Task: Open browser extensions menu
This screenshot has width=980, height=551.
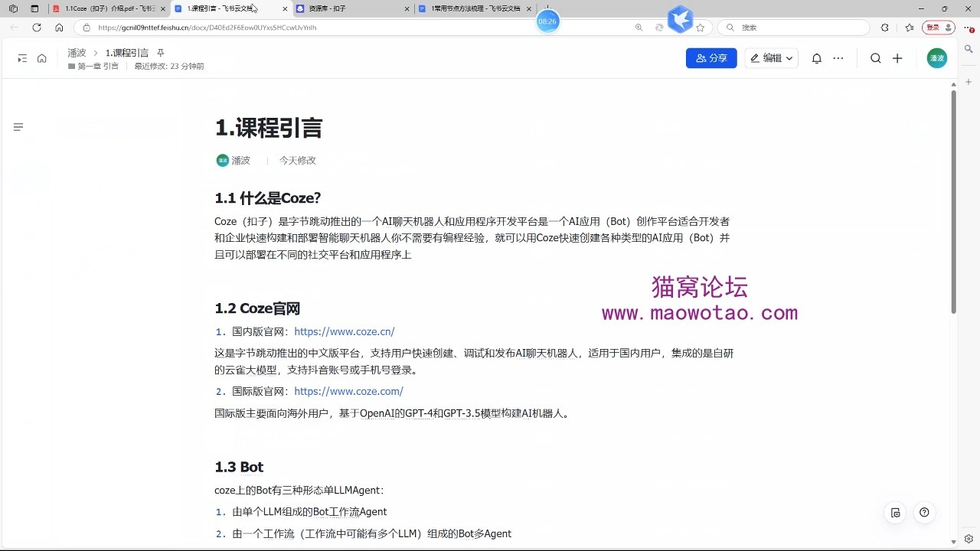Action: 885,28
